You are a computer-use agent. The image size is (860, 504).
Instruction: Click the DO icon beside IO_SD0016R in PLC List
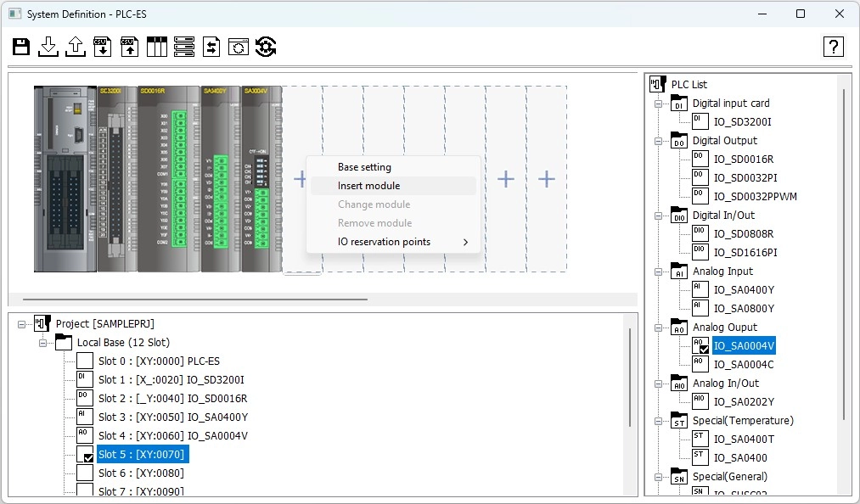(x=700, y=159)
